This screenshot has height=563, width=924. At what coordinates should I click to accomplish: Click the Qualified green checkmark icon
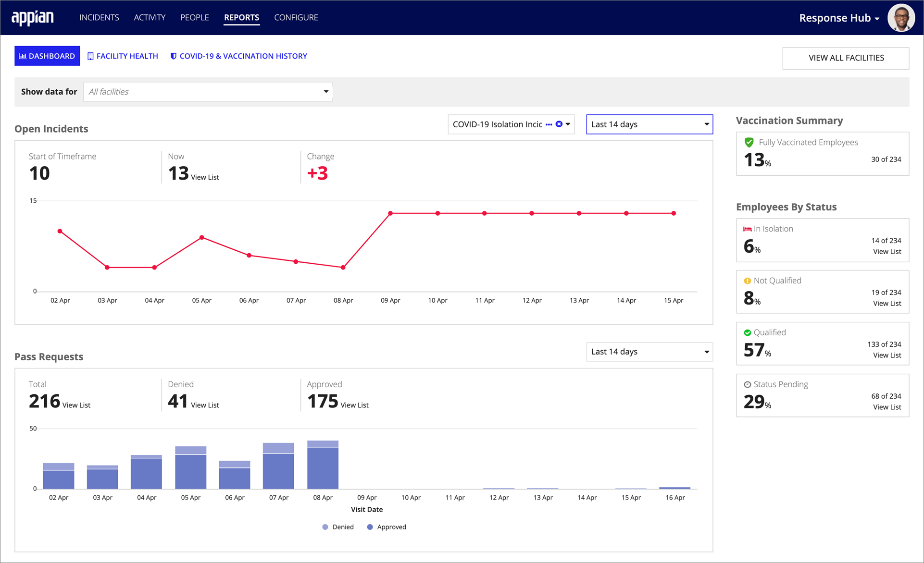click(x=747, y=333)
